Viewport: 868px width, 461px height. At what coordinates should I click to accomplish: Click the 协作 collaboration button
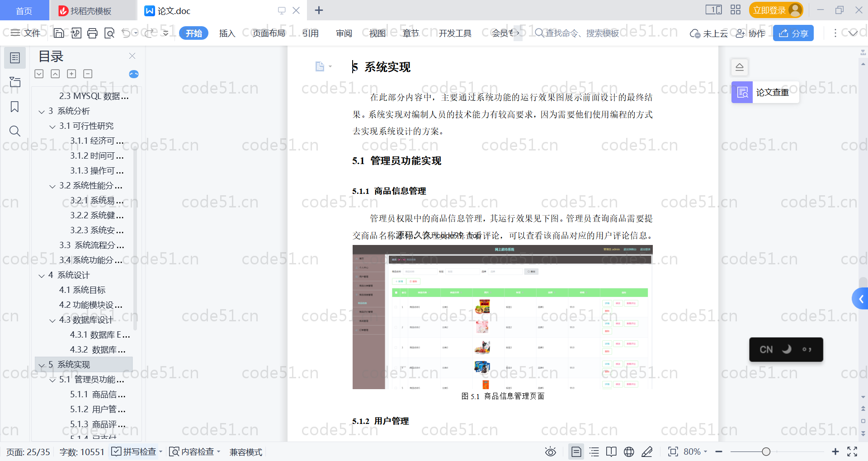click(750, 33)
